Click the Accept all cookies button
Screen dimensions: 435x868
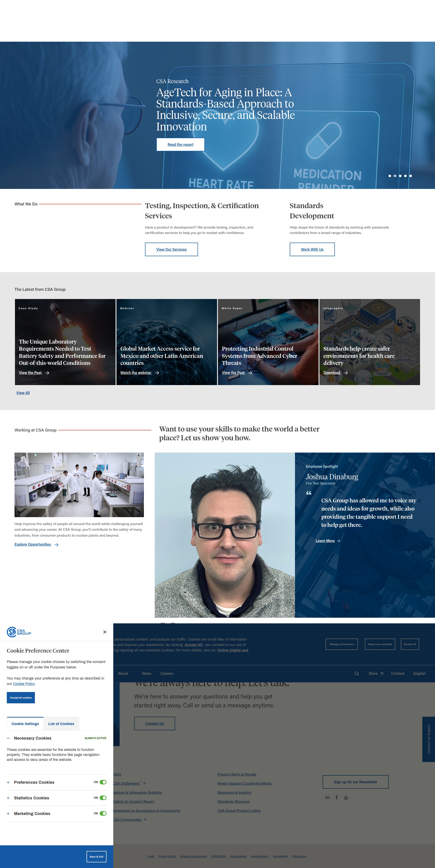pos(21,697)
